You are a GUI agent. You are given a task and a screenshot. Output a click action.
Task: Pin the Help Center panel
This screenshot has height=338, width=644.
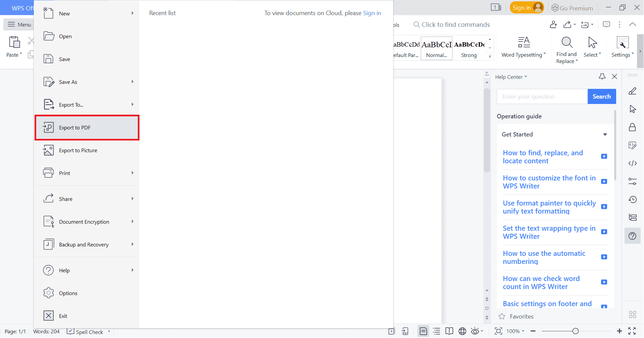(602, 76)
